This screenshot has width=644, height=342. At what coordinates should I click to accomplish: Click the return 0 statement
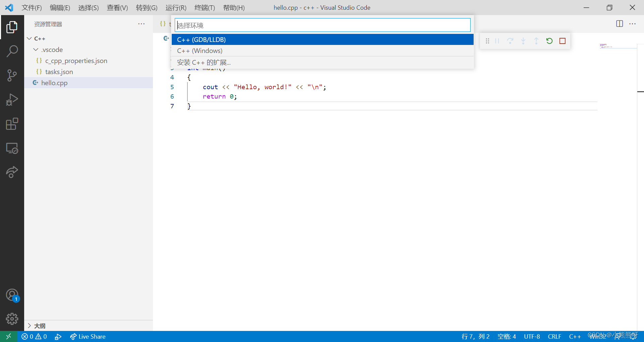point(220,97)
